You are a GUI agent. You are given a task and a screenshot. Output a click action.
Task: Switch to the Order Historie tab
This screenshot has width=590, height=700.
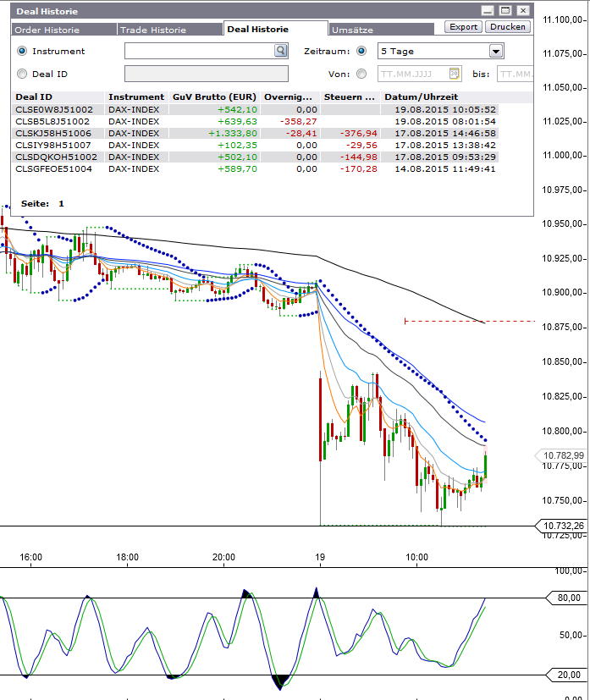(x=47, y=30)
